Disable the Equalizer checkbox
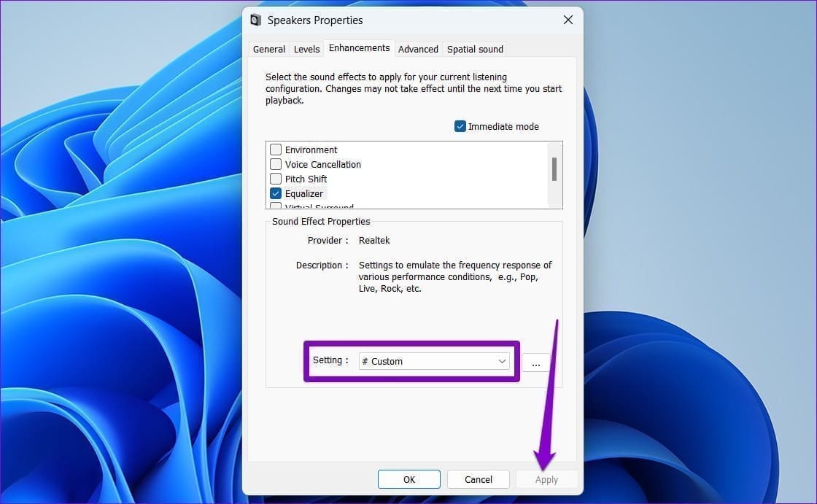The width and height of the screenshot is (817, 504). pos(276,193)
